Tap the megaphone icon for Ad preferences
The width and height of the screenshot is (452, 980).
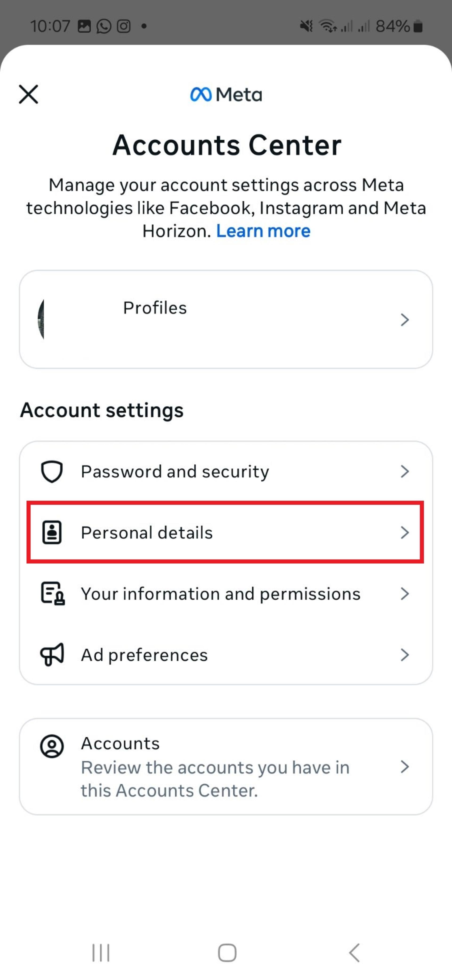point(52,654)
